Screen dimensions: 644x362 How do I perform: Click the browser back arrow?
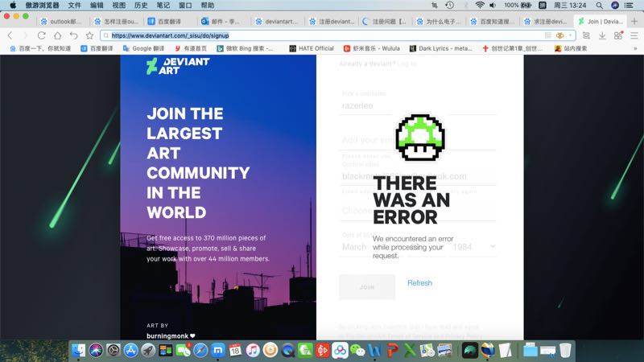click(10, 35)
